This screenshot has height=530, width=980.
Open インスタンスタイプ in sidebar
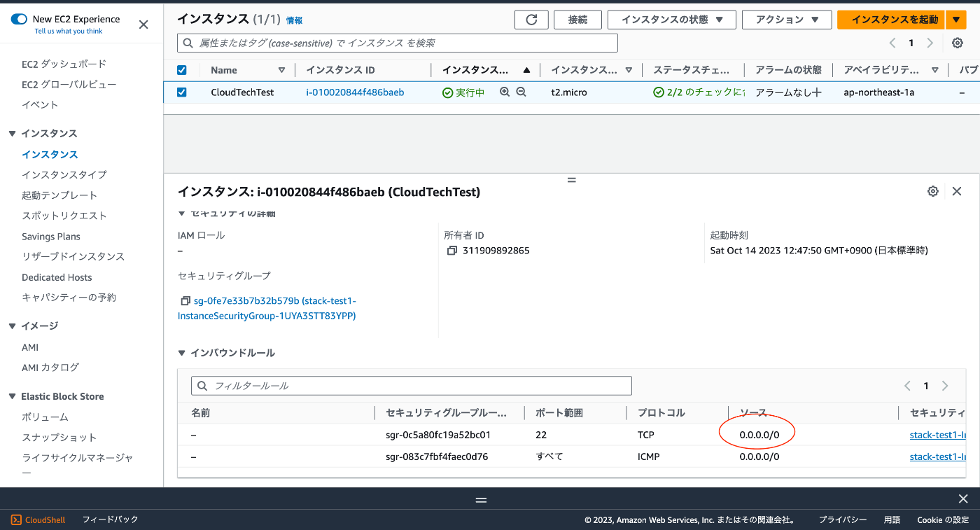click(64, 174)
